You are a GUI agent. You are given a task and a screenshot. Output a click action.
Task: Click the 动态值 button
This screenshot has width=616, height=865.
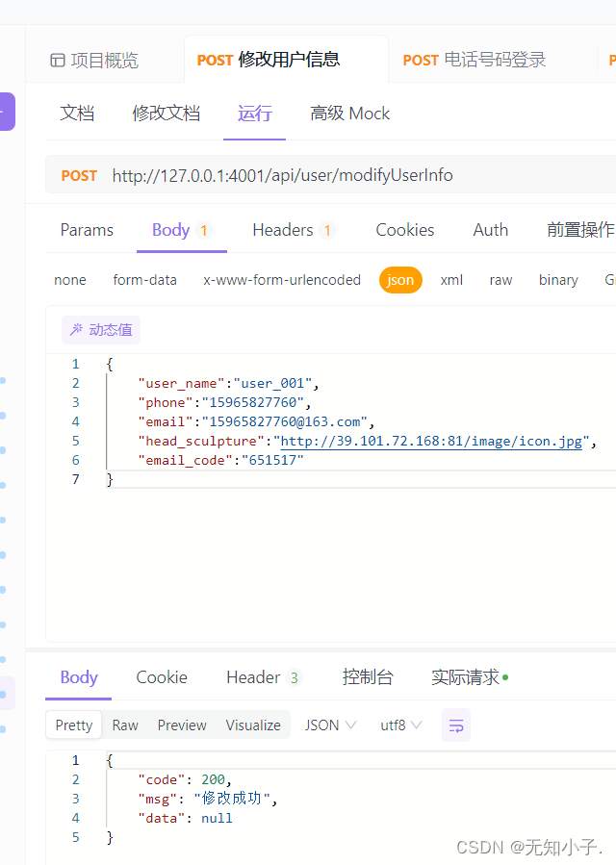[x=101, y=330]
